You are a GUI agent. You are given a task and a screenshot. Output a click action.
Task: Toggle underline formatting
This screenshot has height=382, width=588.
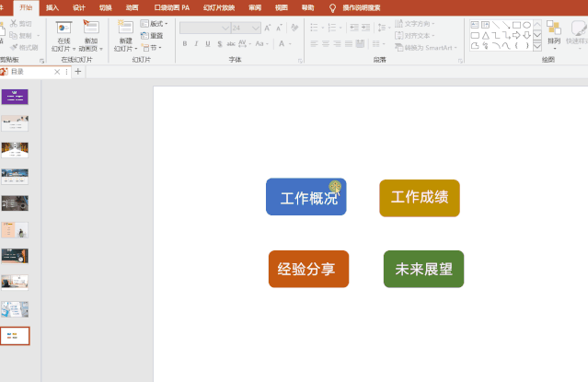click(208, 44)
